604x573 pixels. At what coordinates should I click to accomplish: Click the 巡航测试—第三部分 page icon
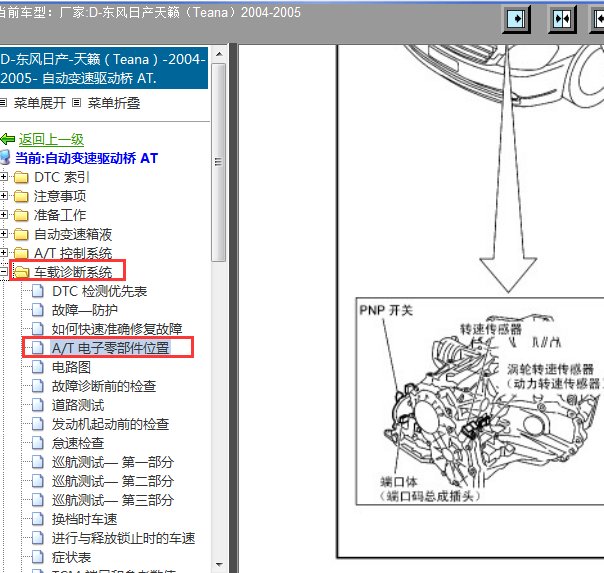point(38,500)
